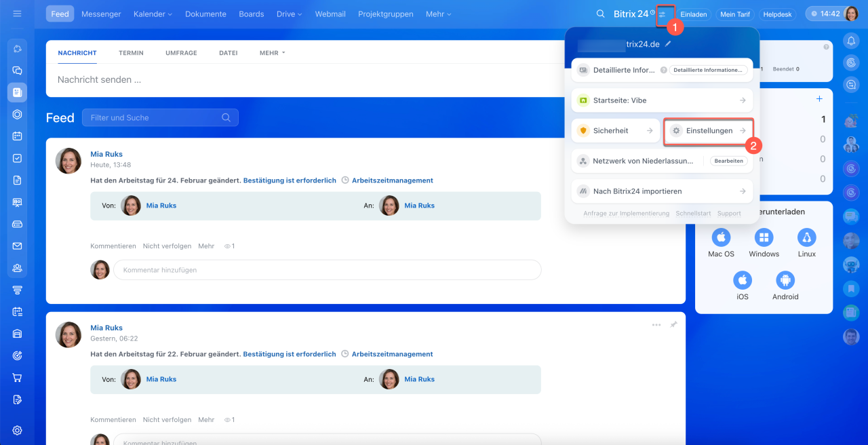This screenshot has width=868, height=445.
Task: Select the Windows download icon
Action: [764, 237]
